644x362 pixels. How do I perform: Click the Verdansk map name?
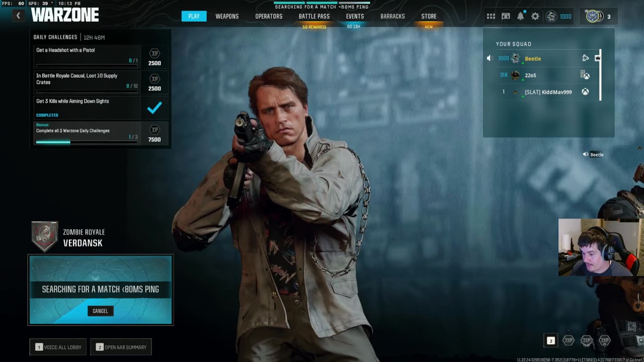(83, 243)
